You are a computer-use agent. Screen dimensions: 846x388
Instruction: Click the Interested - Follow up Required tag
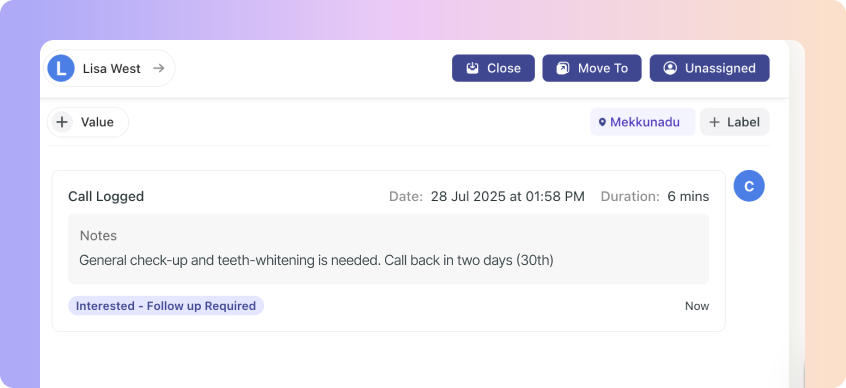click(166, 305)
